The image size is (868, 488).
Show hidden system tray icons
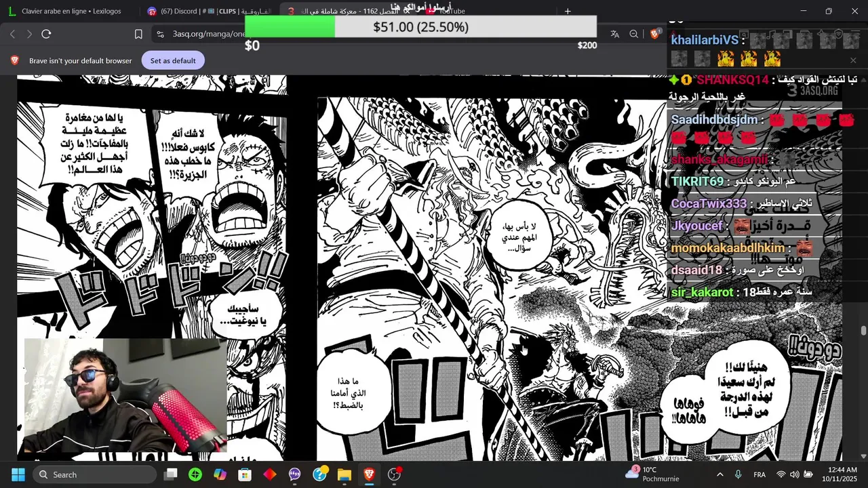(719, 474)
